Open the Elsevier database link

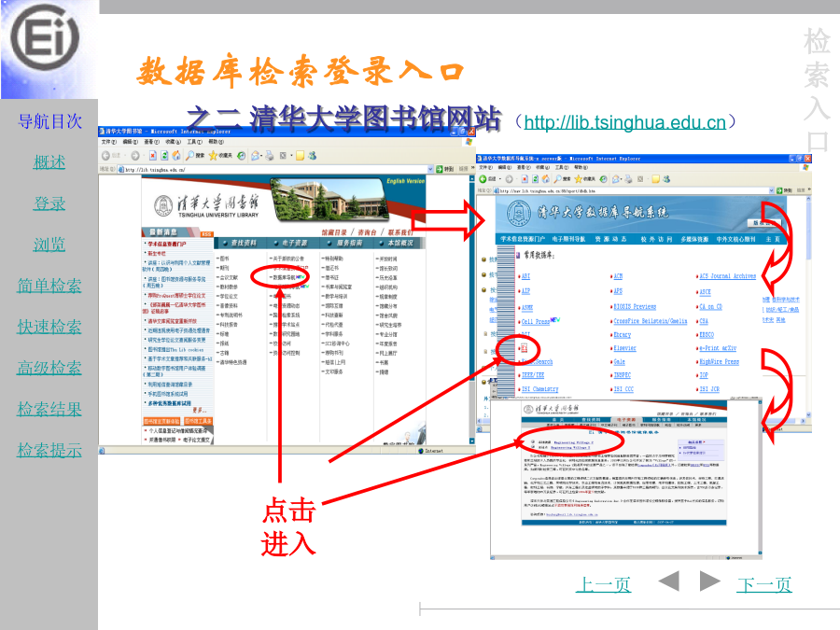[624, 348]
